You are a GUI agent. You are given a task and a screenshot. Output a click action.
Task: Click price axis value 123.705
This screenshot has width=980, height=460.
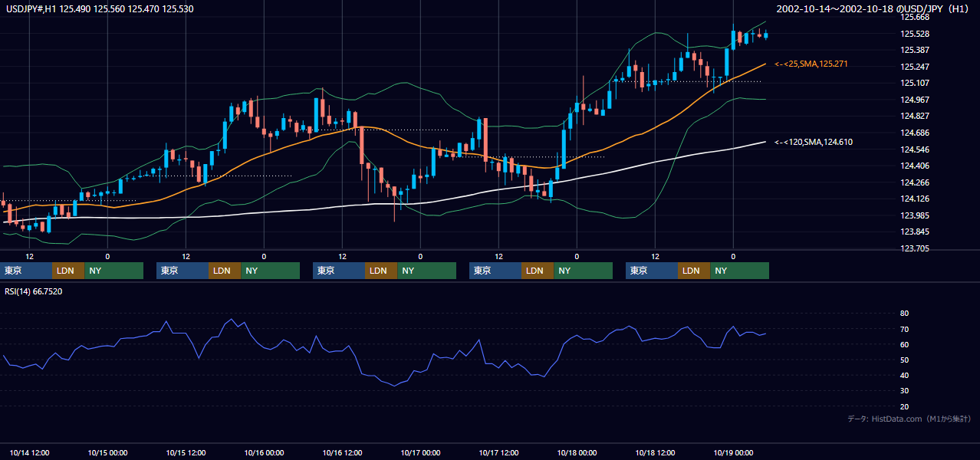[x=915, y=248]
